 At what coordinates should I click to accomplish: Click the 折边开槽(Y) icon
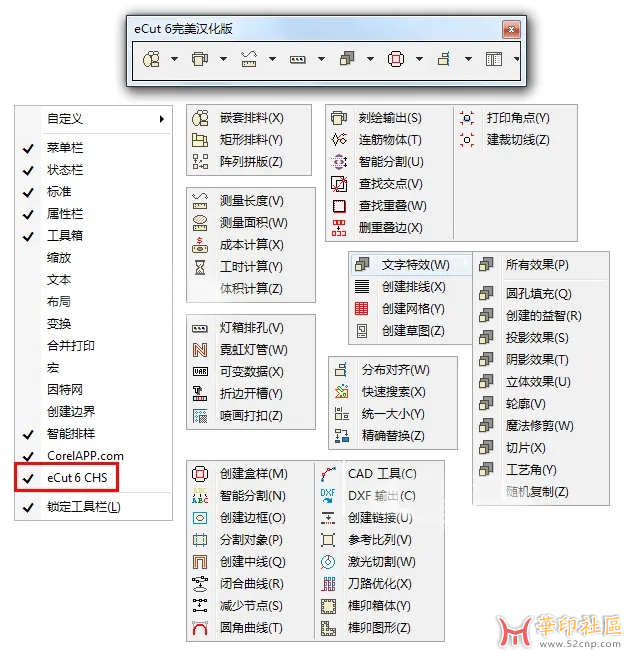200,394
